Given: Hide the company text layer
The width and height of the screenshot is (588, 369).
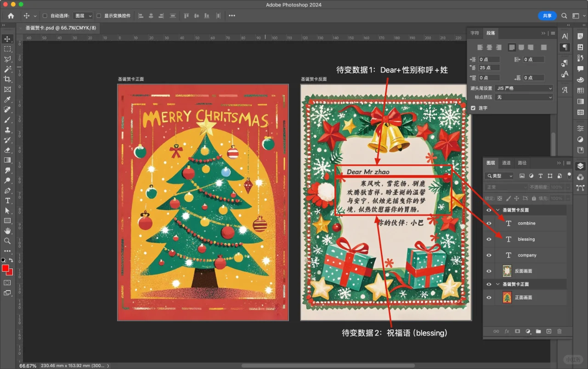Looking at the screenshot, I should click(489, 255).
